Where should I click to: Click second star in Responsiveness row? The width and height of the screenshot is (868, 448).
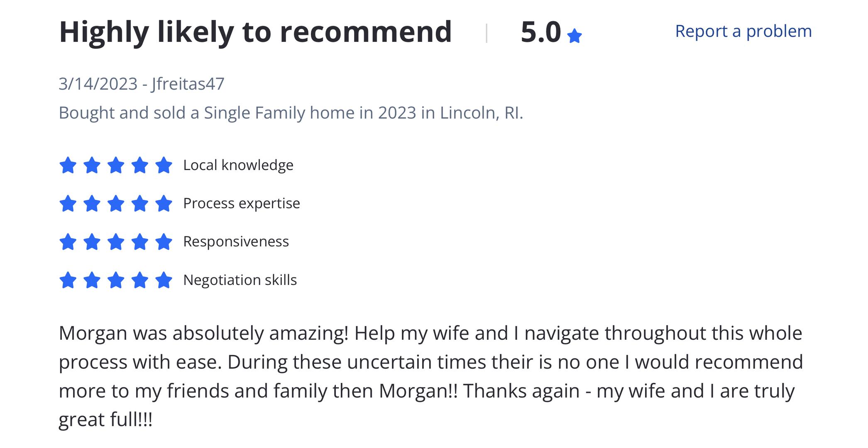coord(92,242)
